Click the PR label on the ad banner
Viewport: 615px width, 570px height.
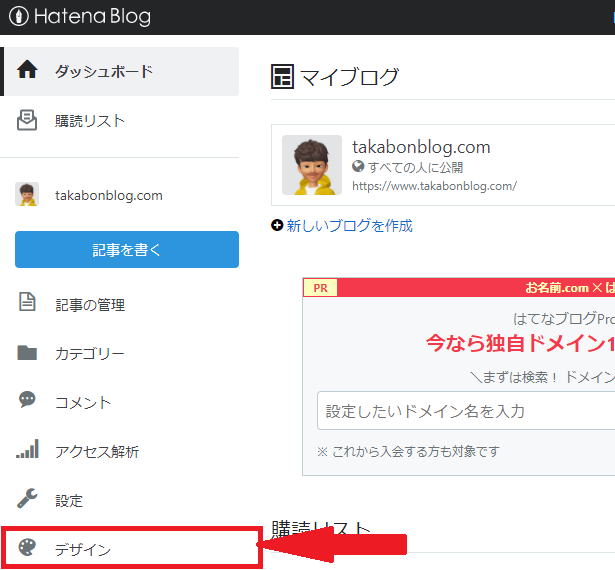point(320,288)
